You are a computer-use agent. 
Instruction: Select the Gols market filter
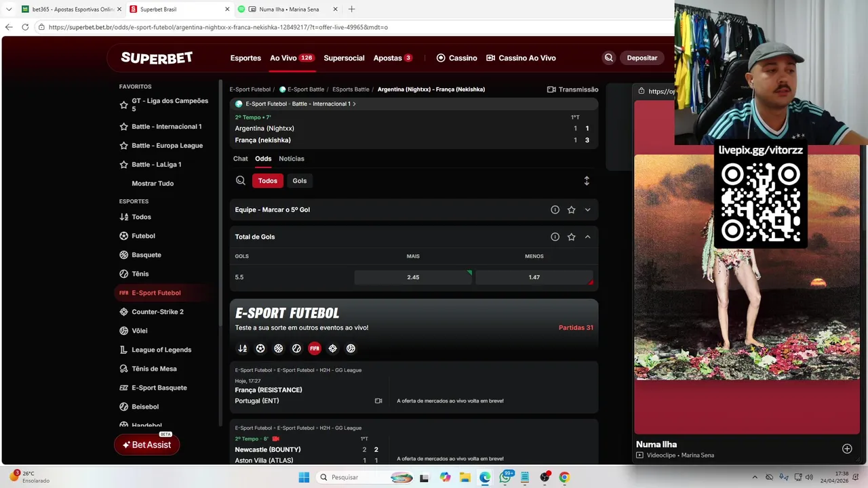[x=300, y=180]
